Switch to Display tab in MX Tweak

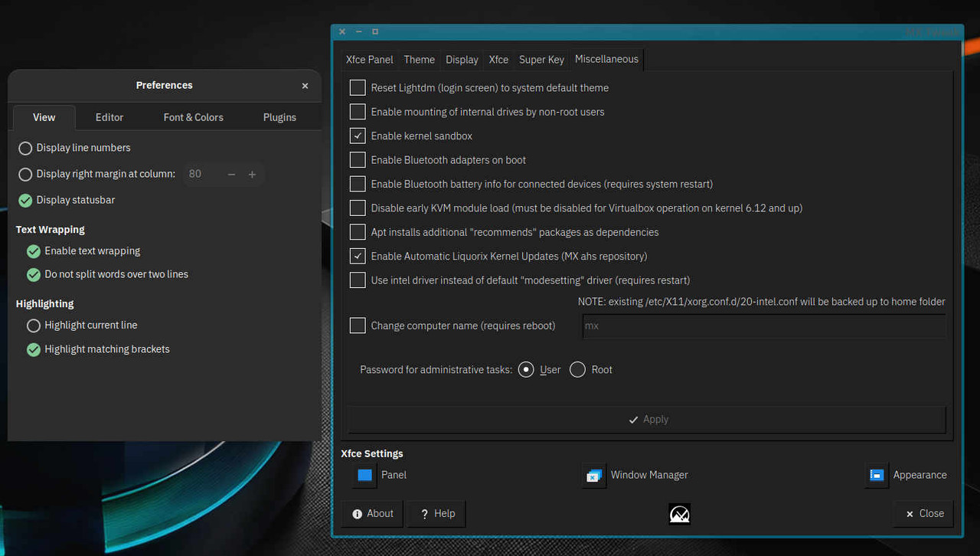[462, 60]
